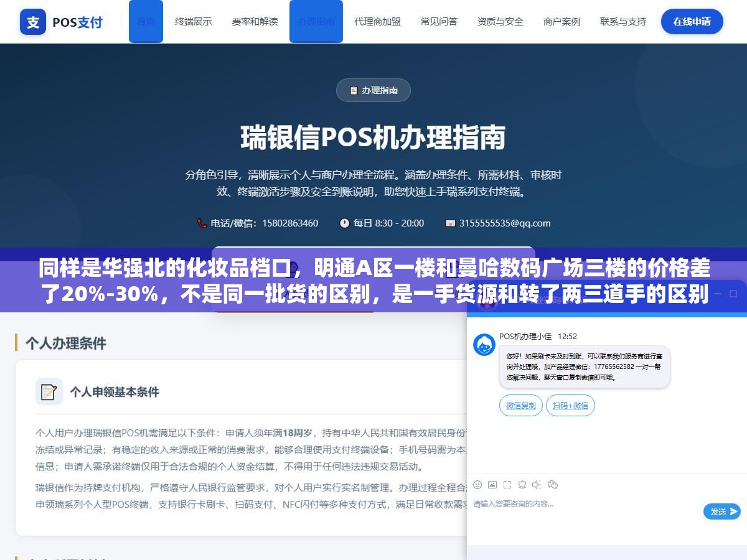Click the send image icon in chat
The image size is (747, 560).
tap(492, 484)
